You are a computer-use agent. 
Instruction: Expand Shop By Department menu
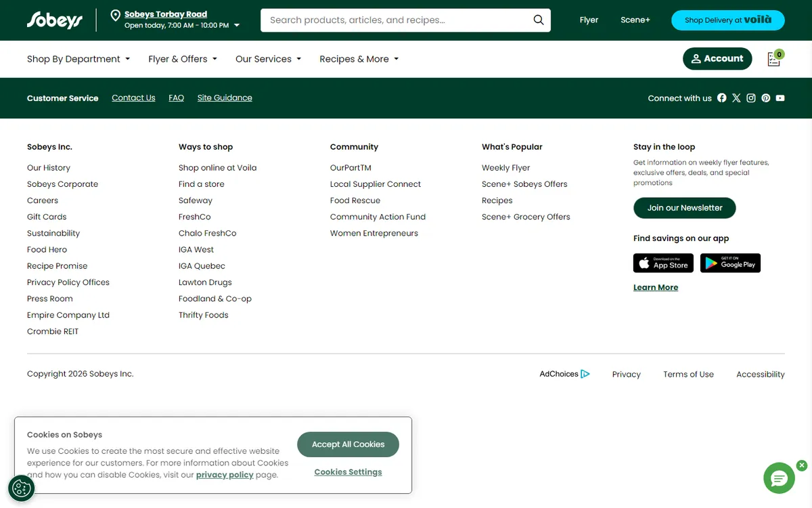pos(78,59)
